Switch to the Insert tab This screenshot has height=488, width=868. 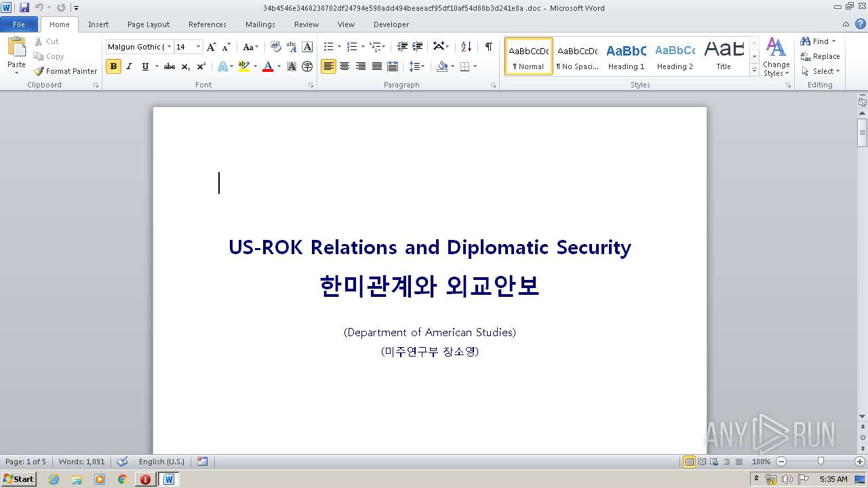[x=98, y=24]
